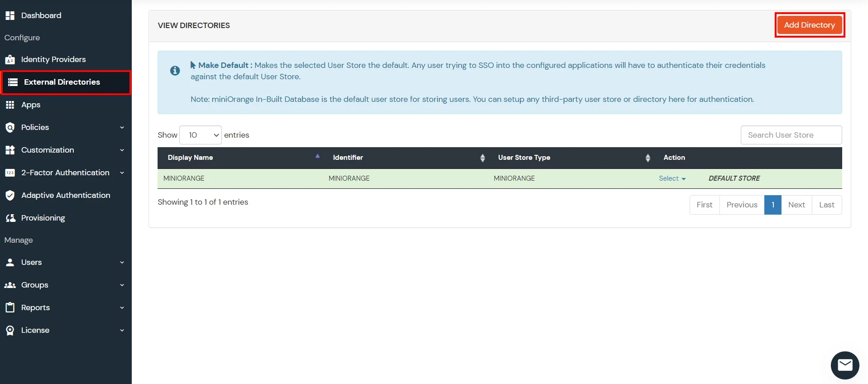Screen dimensions: 868x384
Task: Click the Groups people icon
Action: tap(10, 285)
